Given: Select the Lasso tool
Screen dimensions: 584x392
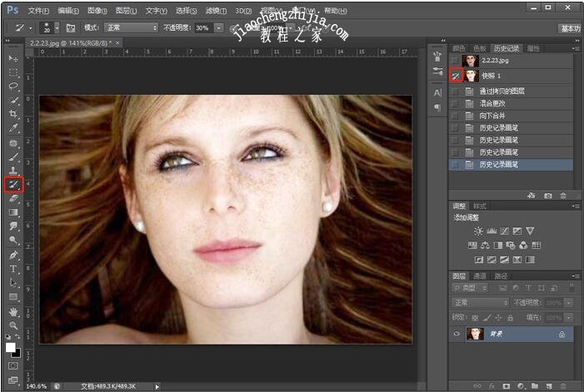Looking at the screenshot, I should tap(13, 86).
